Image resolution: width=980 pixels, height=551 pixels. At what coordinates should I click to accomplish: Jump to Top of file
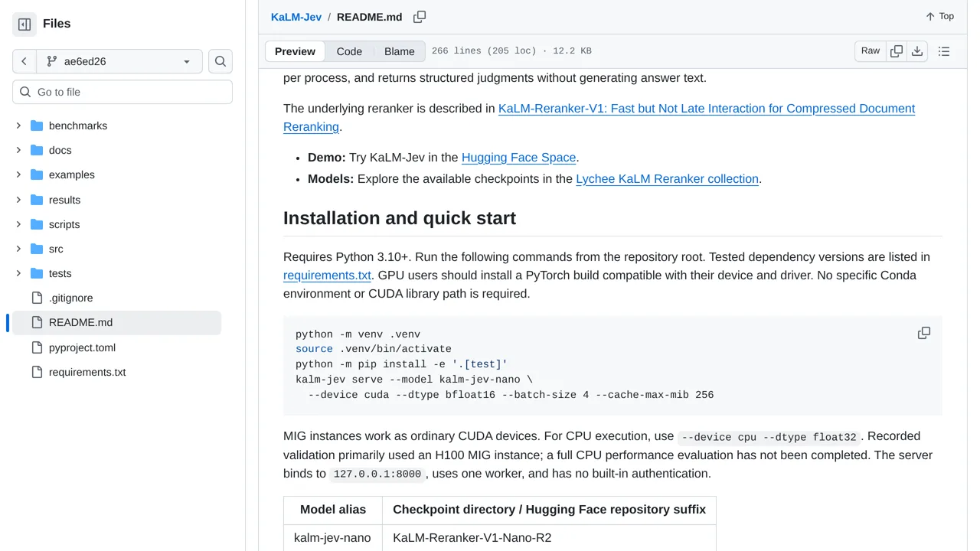click(939, 16)
